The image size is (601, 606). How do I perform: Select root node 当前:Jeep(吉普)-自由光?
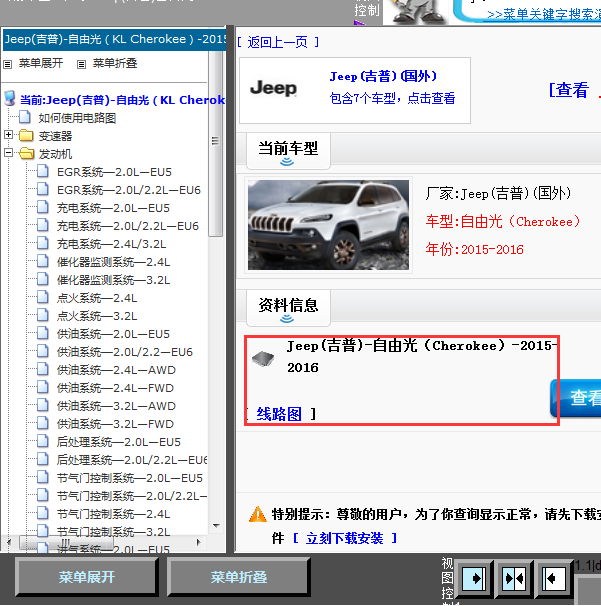[122, 100]
